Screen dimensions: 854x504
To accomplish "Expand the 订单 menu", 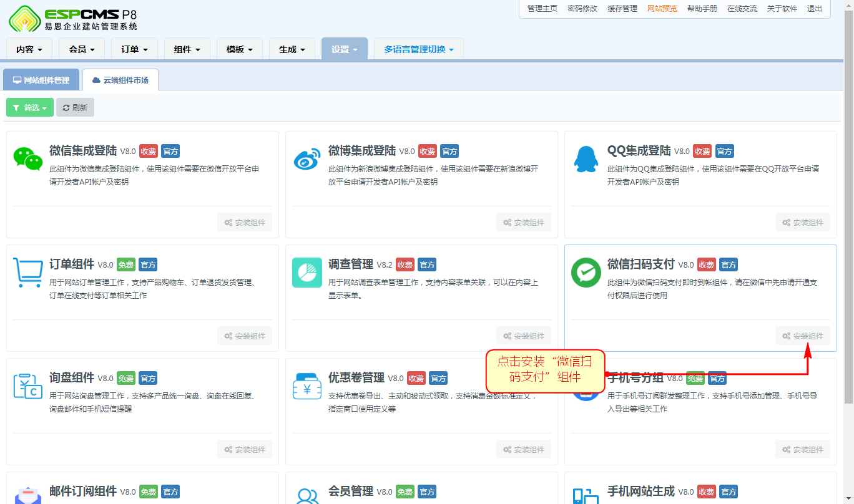I will pos(135,49).
